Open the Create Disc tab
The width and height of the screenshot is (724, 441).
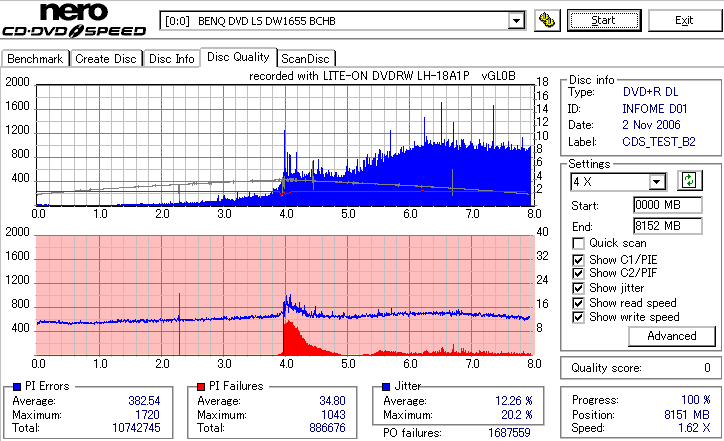coord(106,59)
